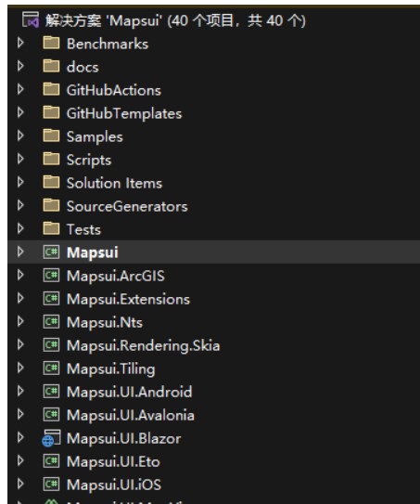420x504 pixels.
Task: Click the C# icon of Mapsui.UI.Avalonia
Action: (51, 414)
